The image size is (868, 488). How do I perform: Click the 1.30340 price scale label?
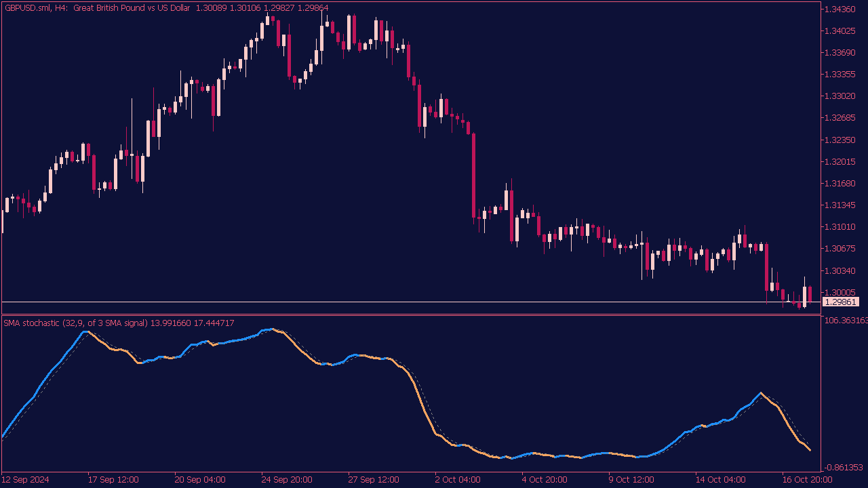(x=840, y=270)
